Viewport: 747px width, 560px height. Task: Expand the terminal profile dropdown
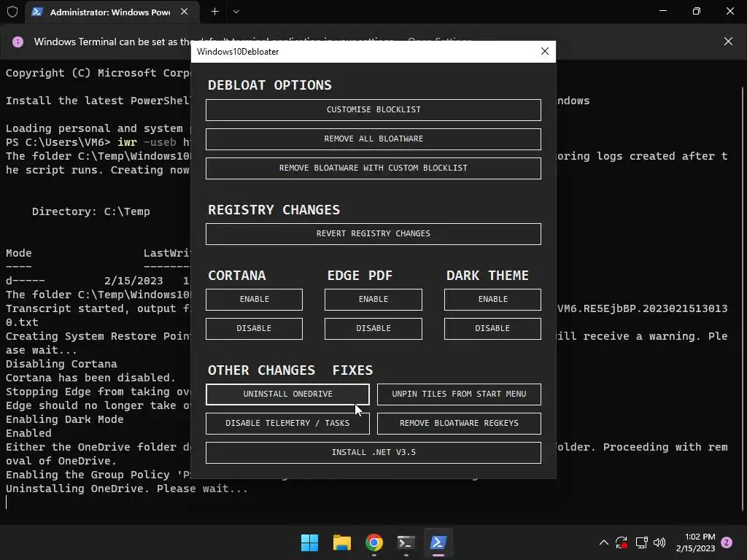tap(236, 12)
